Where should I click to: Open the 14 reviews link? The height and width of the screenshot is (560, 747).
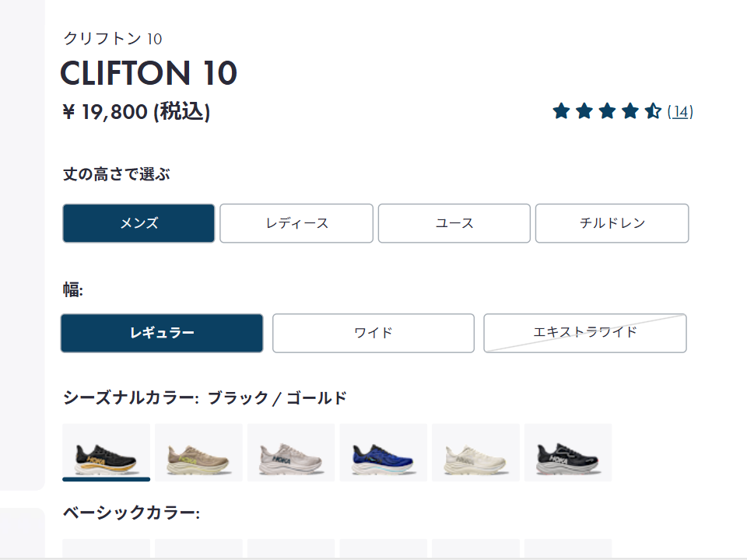(x=680, y=112)
